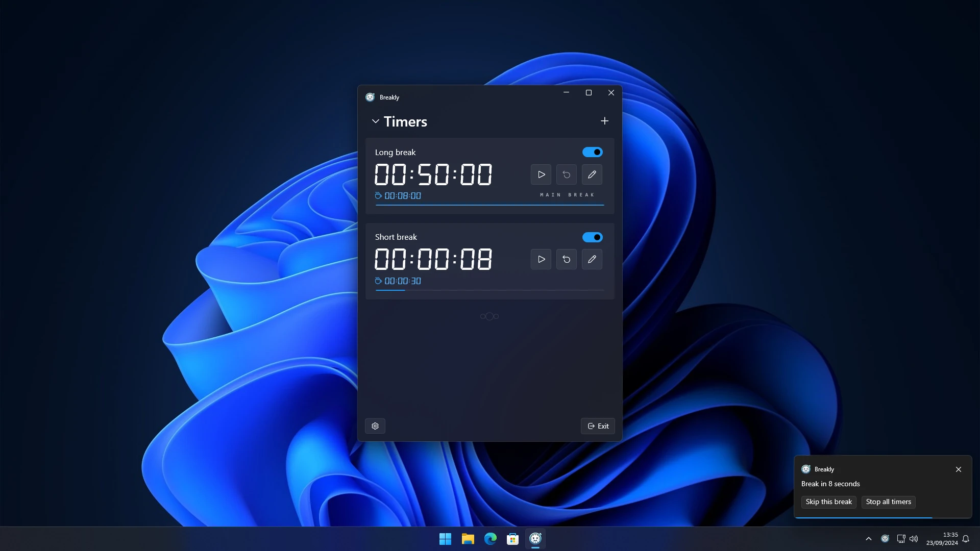Click Exit button
Screen dimensions: 980x551
pyautogui.click(x=598, y=426)
